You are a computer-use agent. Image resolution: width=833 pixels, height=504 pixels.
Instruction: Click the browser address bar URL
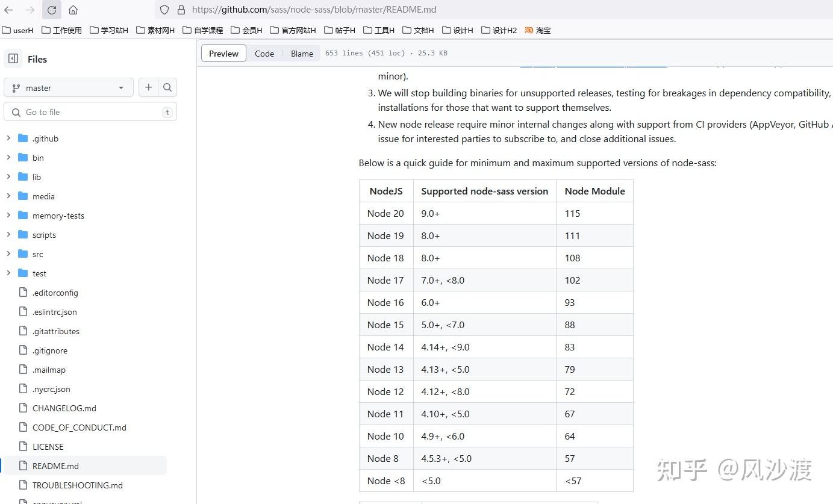314,10
